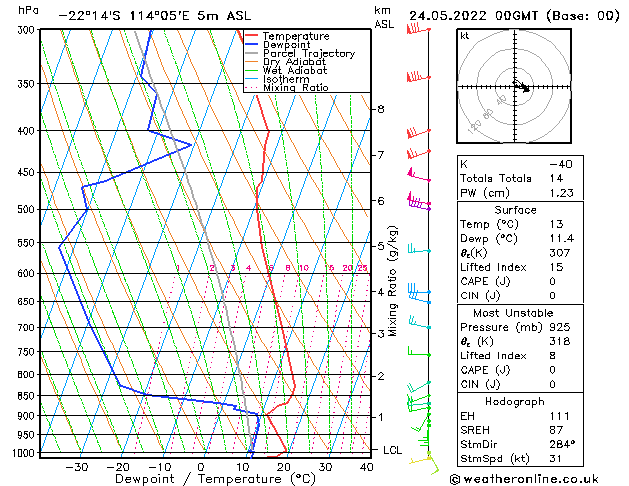Click the Most Unstable theta-e value 318

[x=560, y=341]
